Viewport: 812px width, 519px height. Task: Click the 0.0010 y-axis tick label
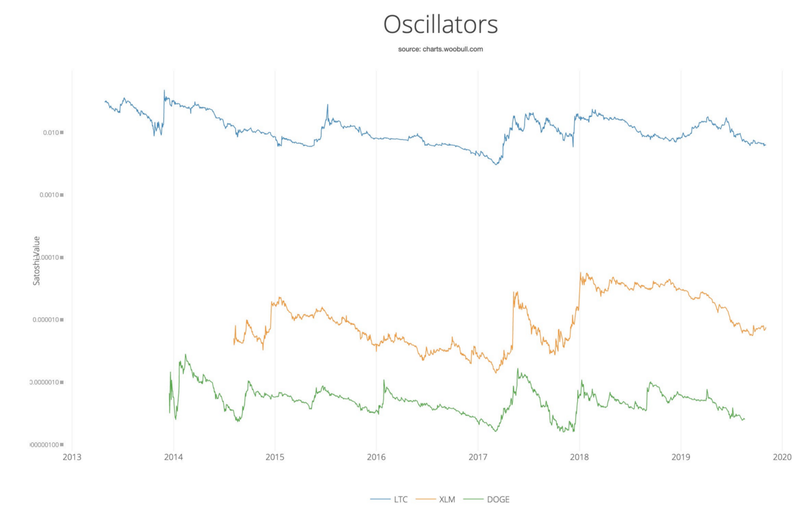click(x=49, y=195)
